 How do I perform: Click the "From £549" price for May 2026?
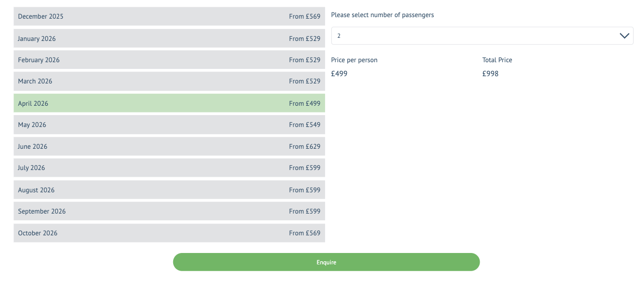click(x=304, y=125)
